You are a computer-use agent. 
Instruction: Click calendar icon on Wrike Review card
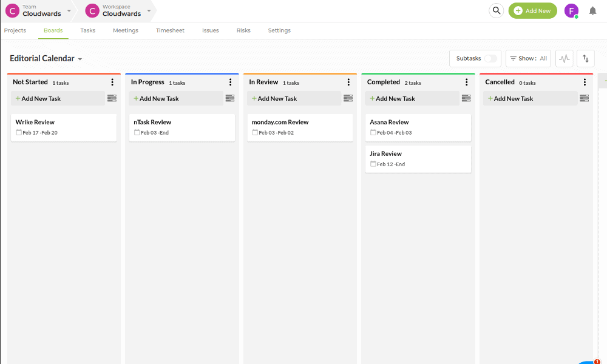click(19, 132)
